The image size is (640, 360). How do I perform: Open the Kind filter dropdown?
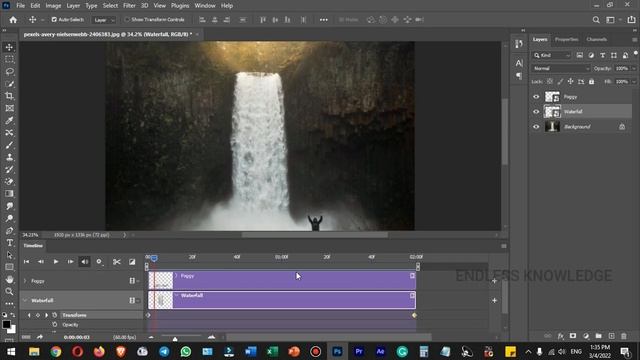552,55
